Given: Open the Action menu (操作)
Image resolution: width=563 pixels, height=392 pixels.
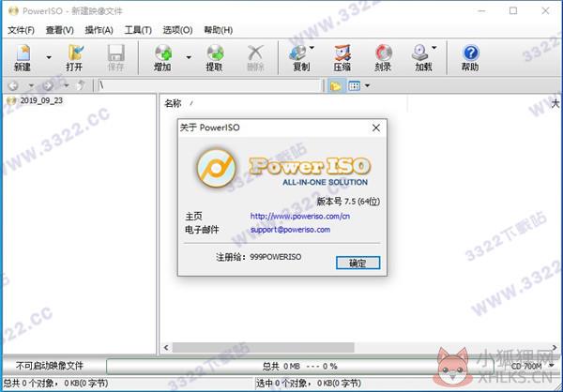Looking at the screenshot, I should pos(99,30).
